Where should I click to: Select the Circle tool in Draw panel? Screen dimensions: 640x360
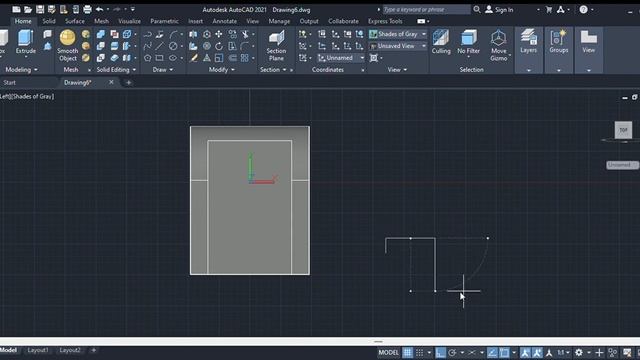coord(173,46)
